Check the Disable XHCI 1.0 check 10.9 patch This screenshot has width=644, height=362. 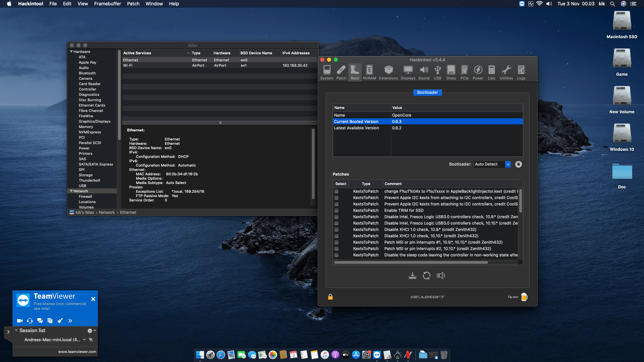[336, 230]
